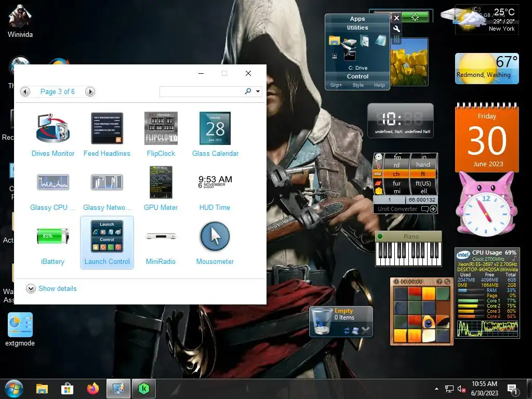Image resolution: width=532 pixels, height=399 pixels.
Task: Choose 'hand' unit in Unit Converter
Action: pyautogui.click(x=423, y=165)
